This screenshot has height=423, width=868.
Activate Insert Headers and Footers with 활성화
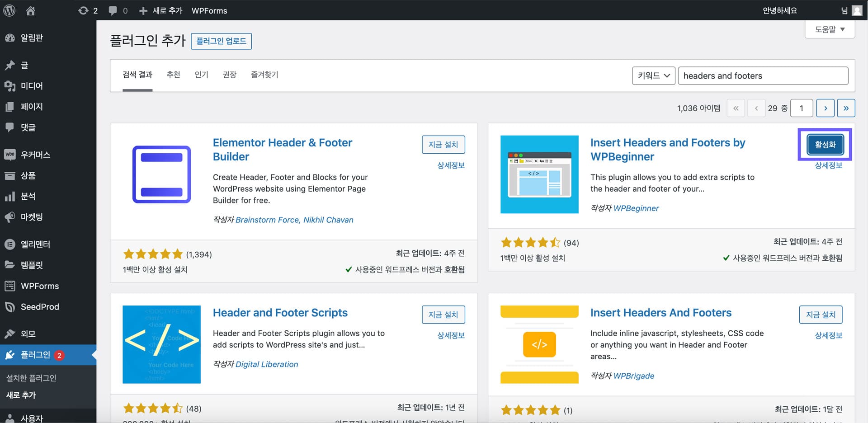coord(825,145)
